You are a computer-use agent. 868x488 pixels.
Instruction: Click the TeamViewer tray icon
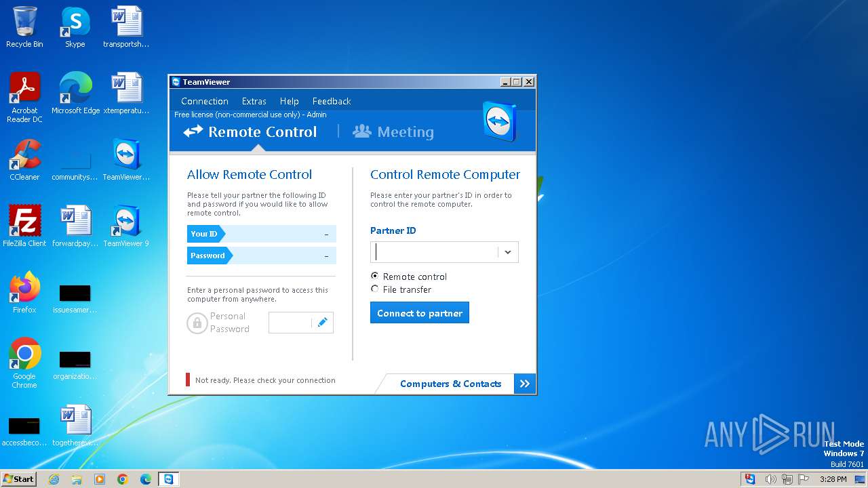[749, 479]
